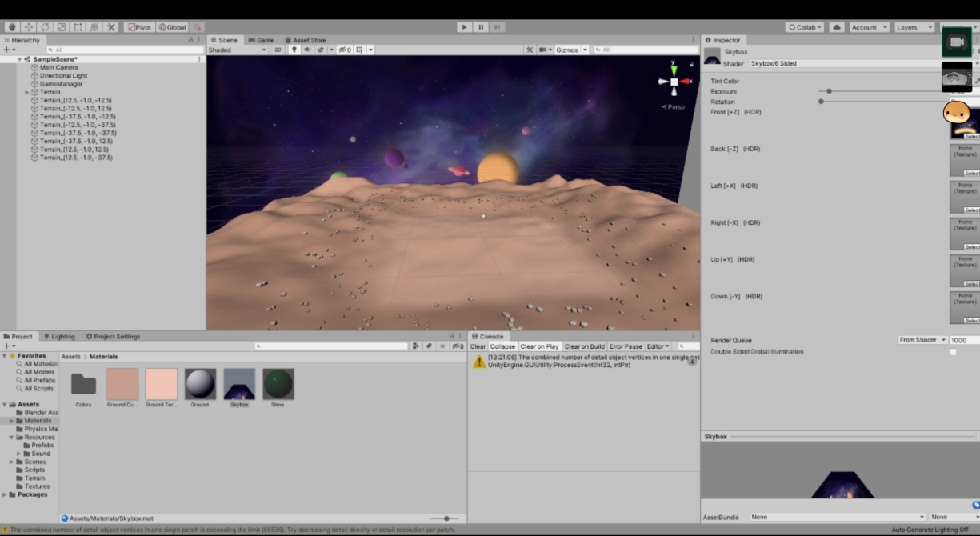Activate the Rotate tool

[45, 27]
